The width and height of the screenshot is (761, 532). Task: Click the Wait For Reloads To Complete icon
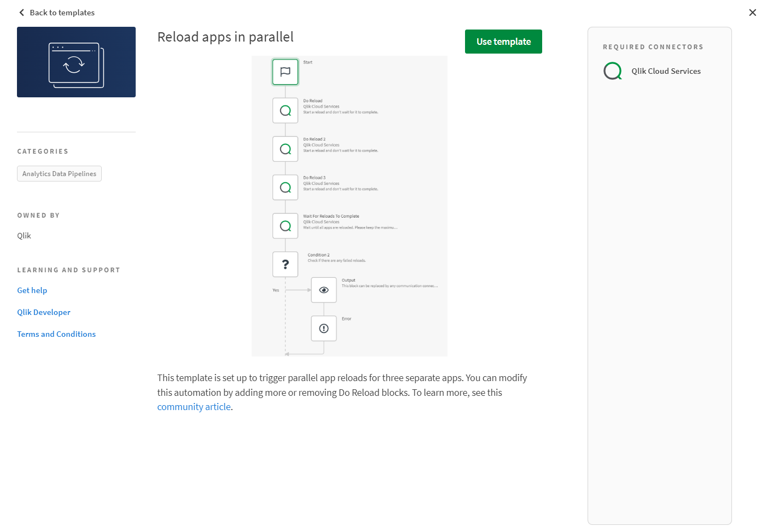click(x=285, y=226)
